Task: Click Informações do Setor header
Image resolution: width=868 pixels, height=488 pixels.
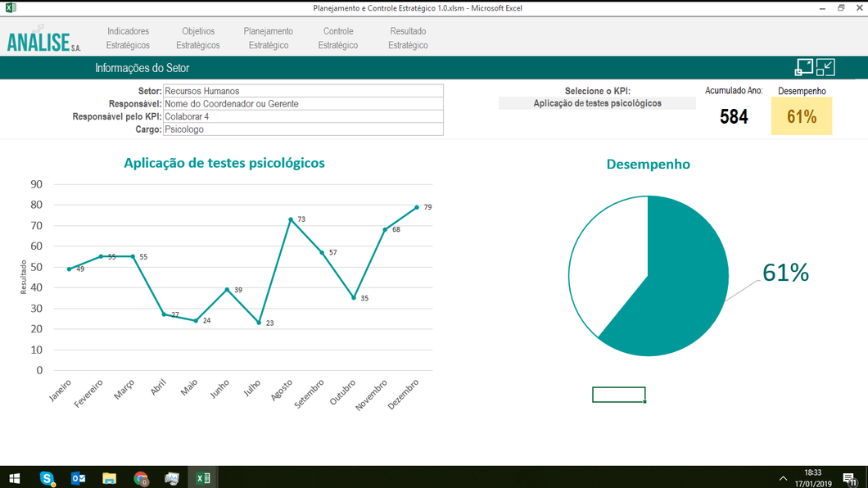Action: coord(142,68)
